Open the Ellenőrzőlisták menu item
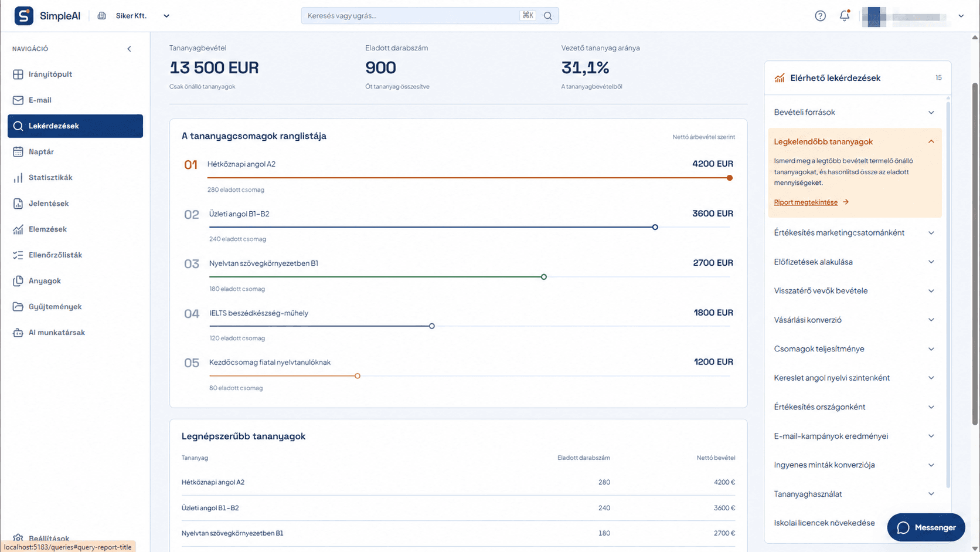The height and width of the screenshot is (552, 980). coord(75,255)
